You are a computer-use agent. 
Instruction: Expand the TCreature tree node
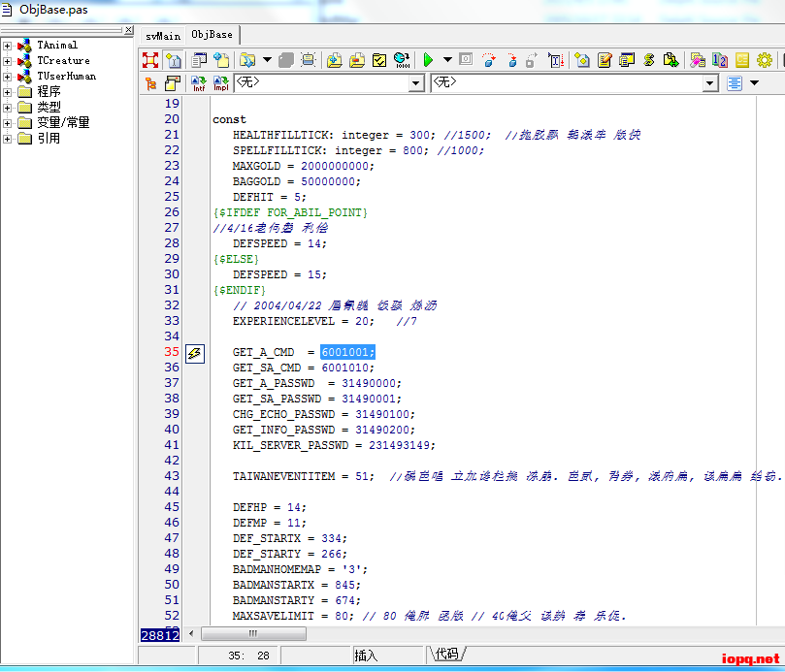[x=8, y=61]
